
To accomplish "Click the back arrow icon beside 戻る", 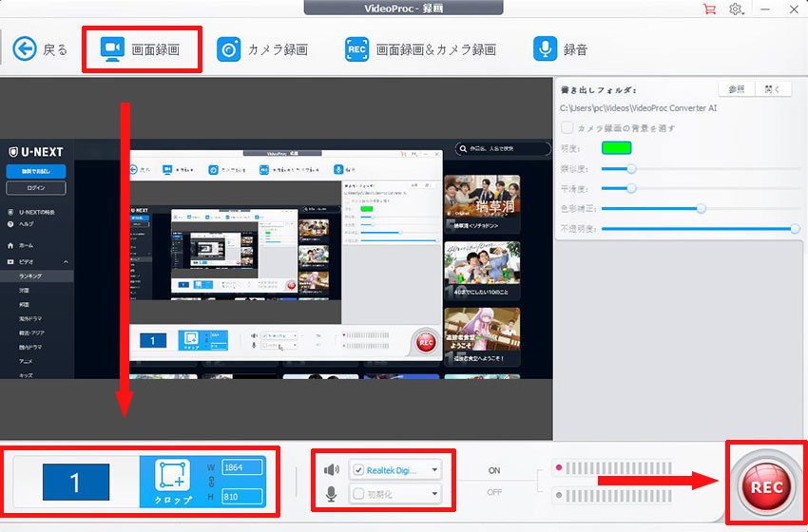I will click(x=25, y=49).
